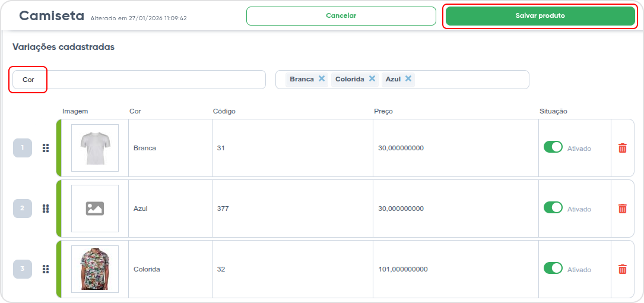Click the Cor attribute name field
The height and width of the screenshot is (303, 644).
[139, 80]
